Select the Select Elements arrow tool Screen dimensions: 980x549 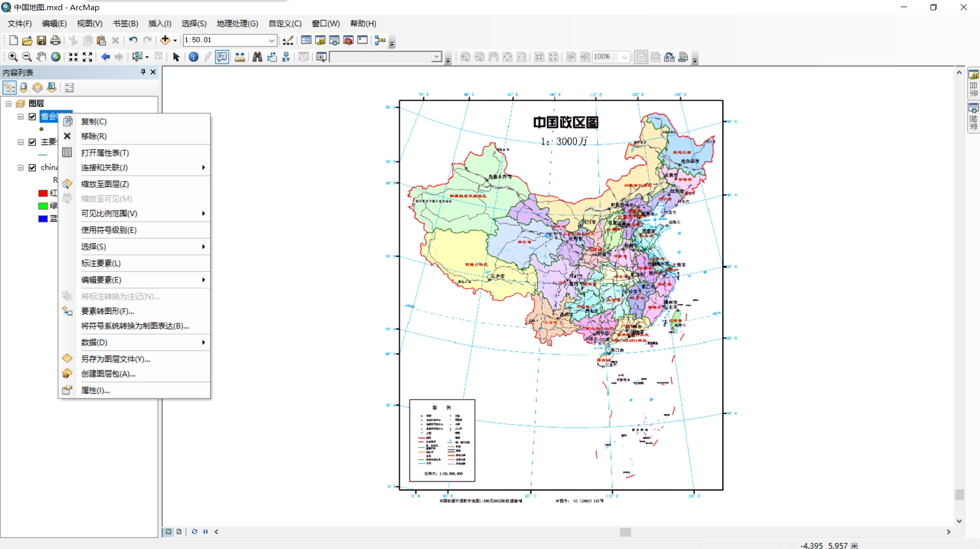point(176,57)
